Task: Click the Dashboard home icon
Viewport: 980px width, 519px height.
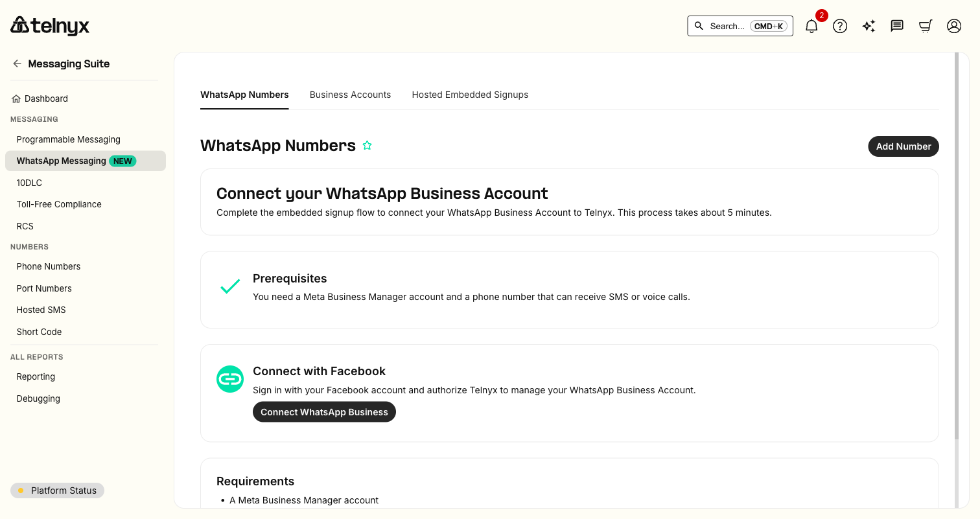Action: (x=16, y=98)
